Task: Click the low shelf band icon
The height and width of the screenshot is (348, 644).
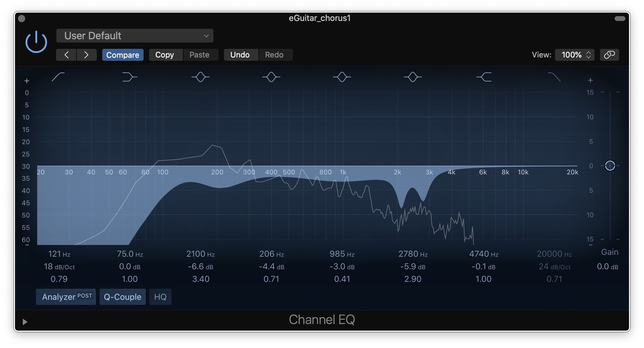Action: point(130,77)
